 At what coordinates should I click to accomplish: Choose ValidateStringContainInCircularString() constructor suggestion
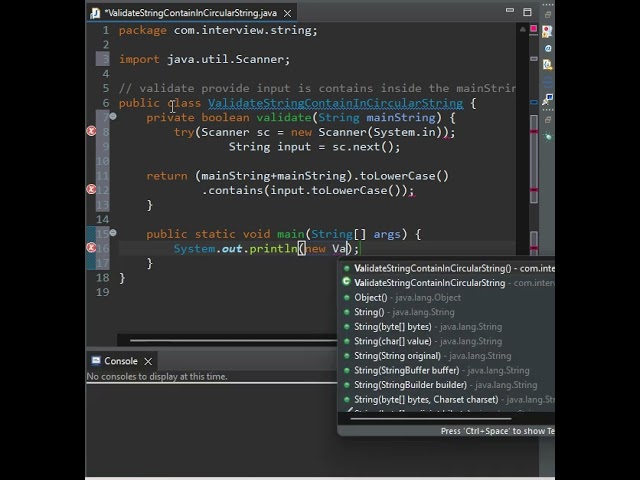[x=448, y=268]
